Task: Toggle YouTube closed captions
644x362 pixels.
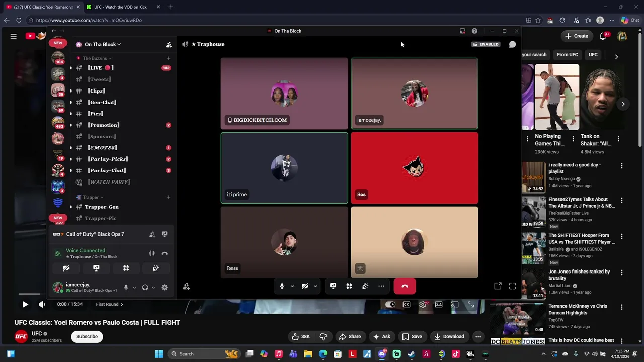Action: point(407,304)
